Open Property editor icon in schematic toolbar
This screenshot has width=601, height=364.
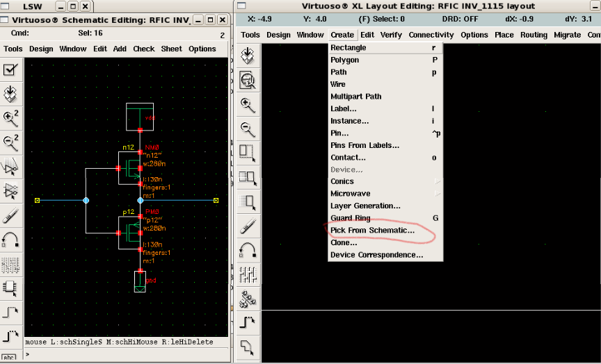tap(10, 264)
